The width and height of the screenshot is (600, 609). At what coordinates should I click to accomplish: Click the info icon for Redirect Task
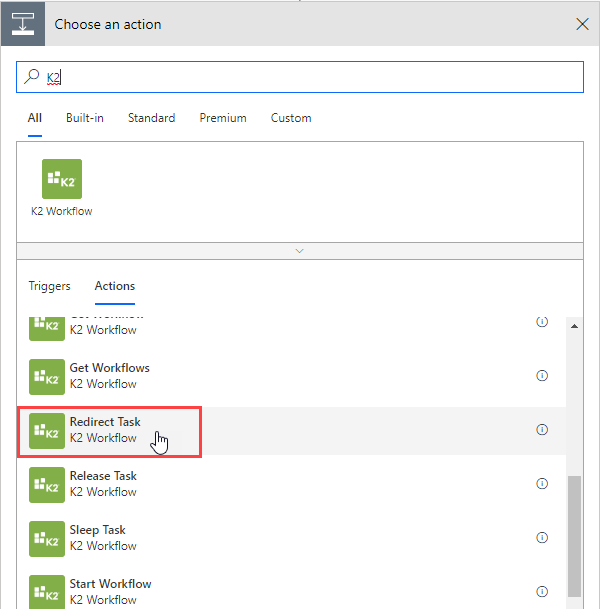coord(542,430)
